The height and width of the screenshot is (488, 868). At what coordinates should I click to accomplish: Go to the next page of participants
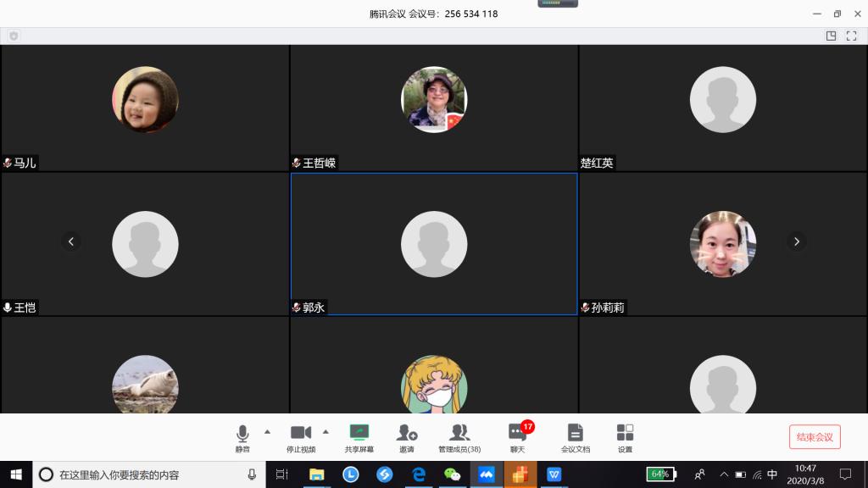[x=796, y=241]
